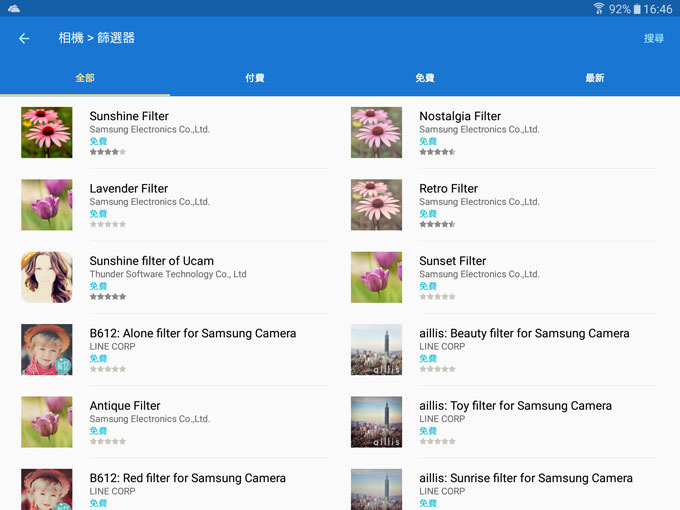Click the star rating of Sunshine filter of Ucam

[108, 297]
